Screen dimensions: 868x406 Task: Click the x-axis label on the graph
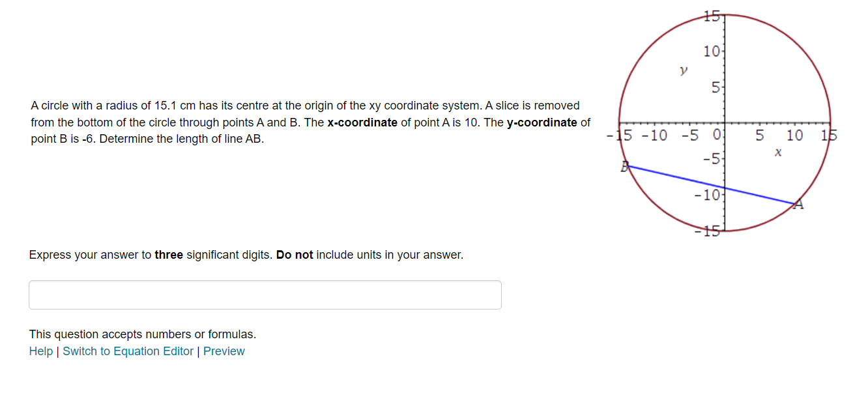777,151
